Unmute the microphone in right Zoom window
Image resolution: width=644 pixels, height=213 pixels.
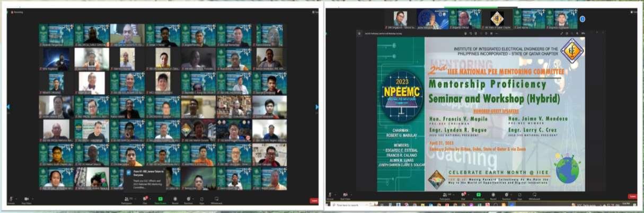[330, 196]
